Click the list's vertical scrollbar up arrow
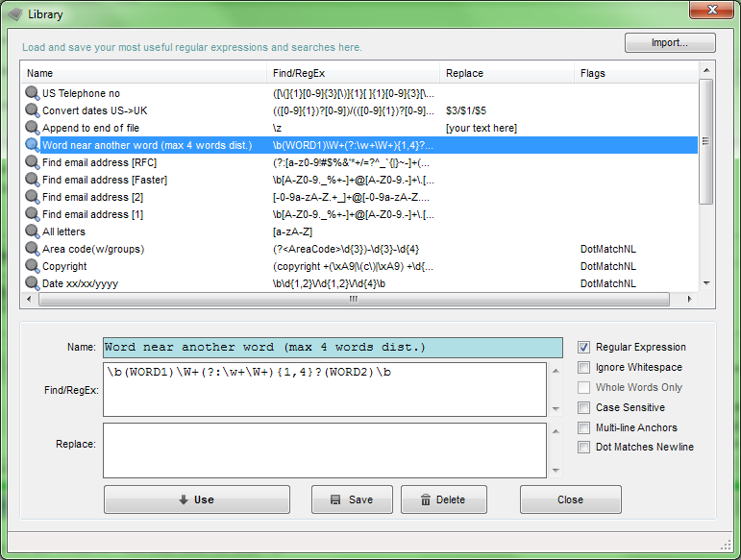The height and width of the screenshot is (560, 741). (706, 70)
